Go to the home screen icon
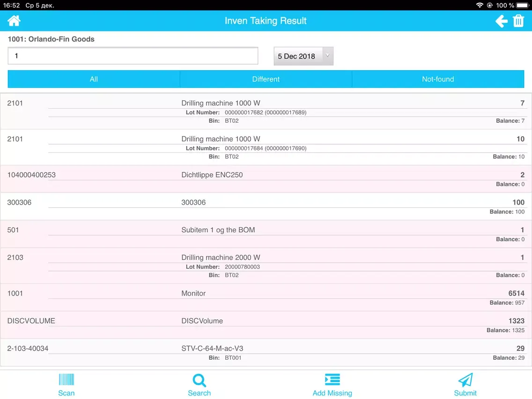The image size is (532, 399). tap(14, 21)
